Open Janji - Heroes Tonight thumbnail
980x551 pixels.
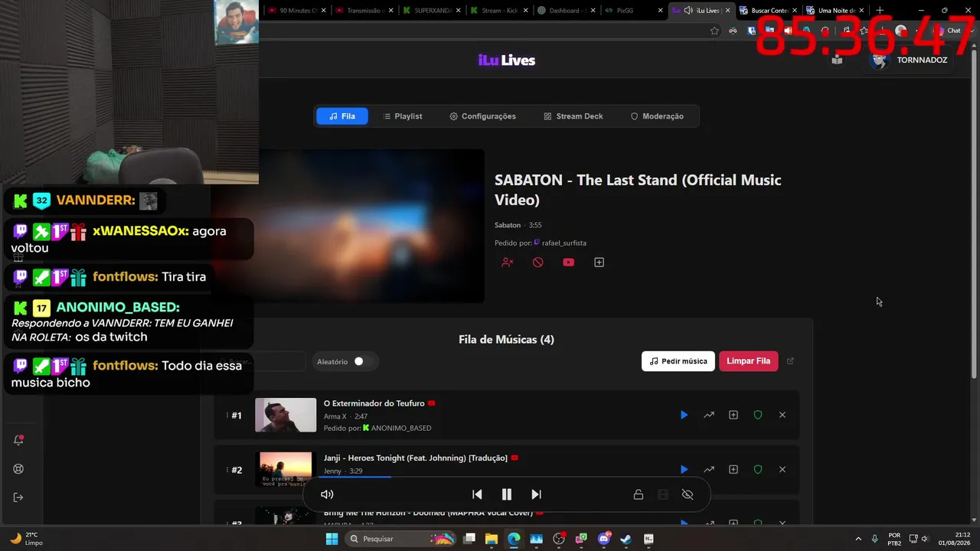tap(286, 469)
